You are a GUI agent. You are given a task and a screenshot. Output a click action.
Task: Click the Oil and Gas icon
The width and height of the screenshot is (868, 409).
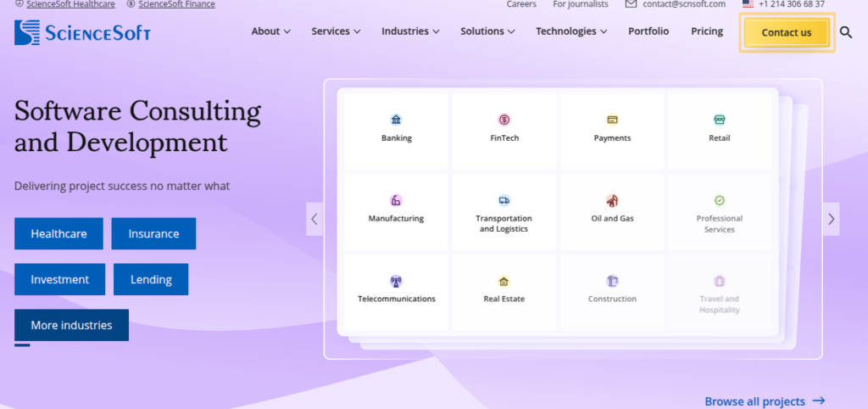pyautogui.click(x=612, y=200)
